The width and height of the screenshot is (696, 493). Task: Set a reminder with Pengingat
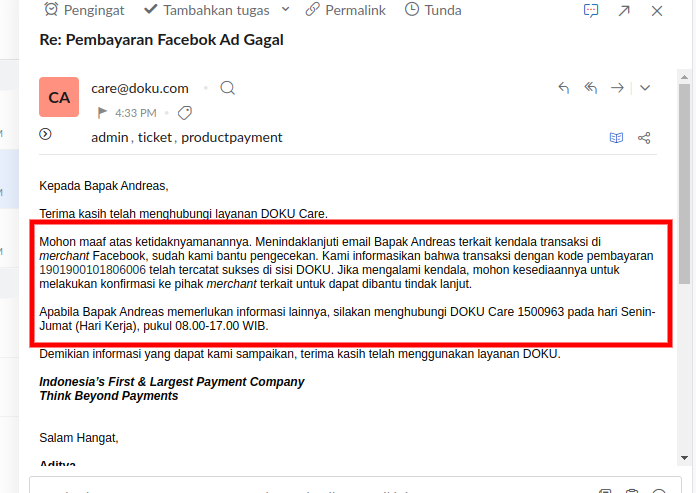coord(84,10)
